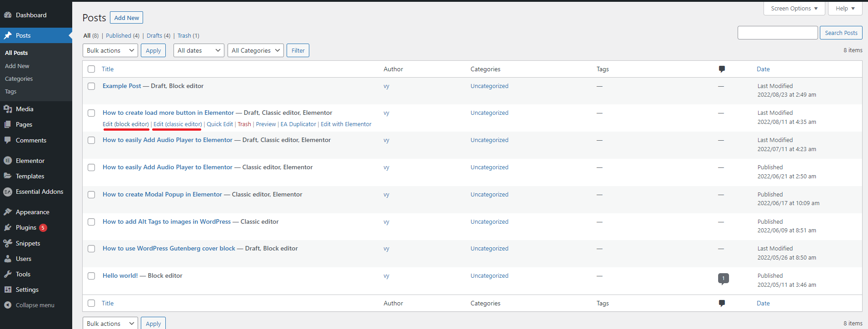868x329 pixels.
Task: Check the draft Audio Player post checkbox
Action: coord(91,140)
